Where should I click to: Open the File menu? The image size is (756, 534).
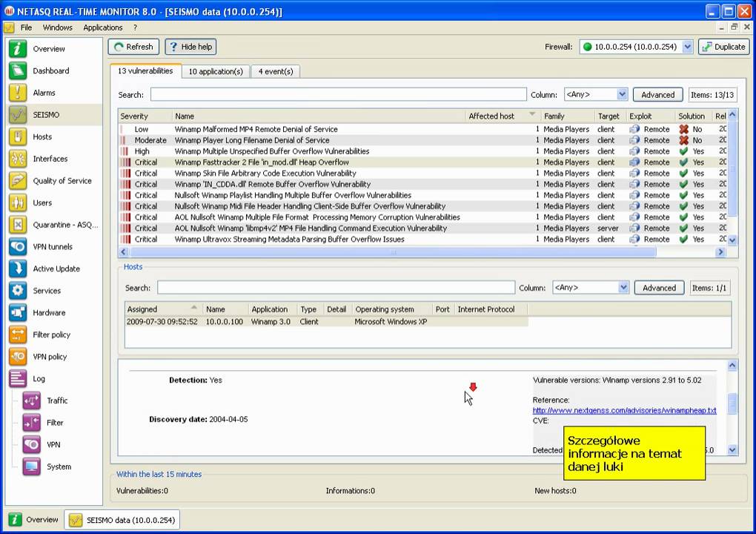coord(26,27)
